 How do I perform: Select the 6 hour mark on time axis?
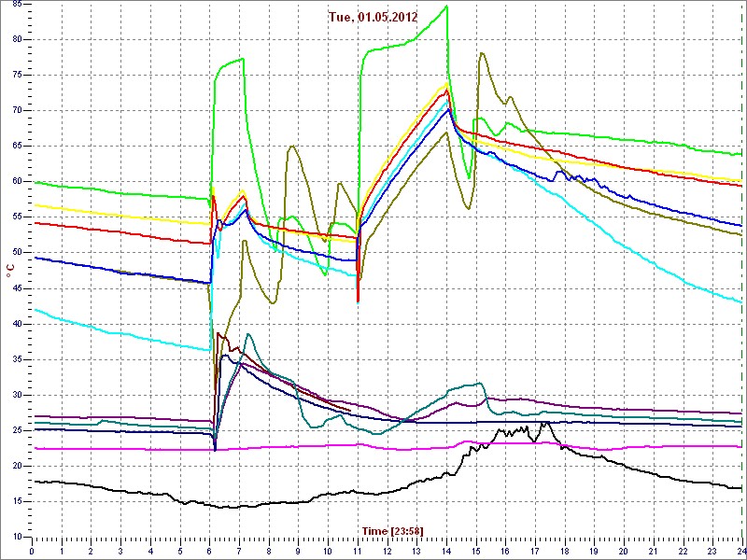[x=210, y=551]
